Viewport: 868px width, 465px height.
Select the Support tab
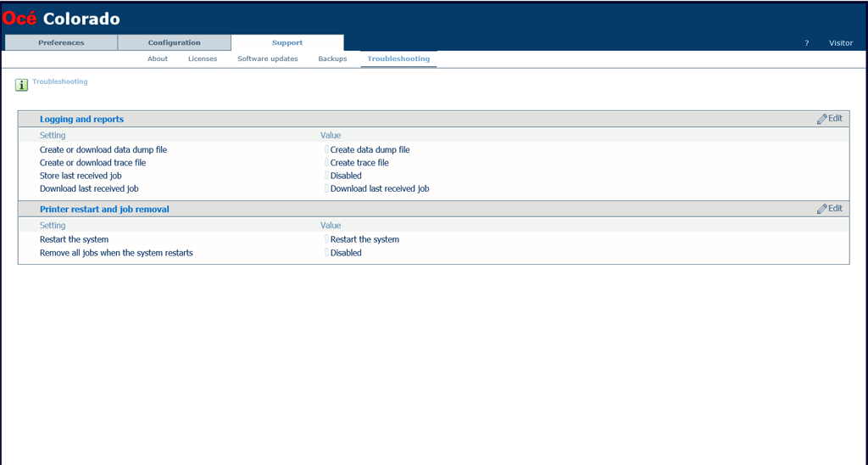click(x=287, y=42)
